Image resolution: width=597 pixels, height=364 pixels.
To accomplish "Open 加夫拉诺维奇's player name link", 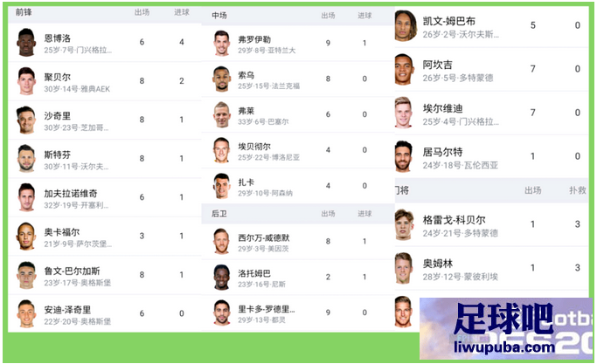I will (71, 194).
